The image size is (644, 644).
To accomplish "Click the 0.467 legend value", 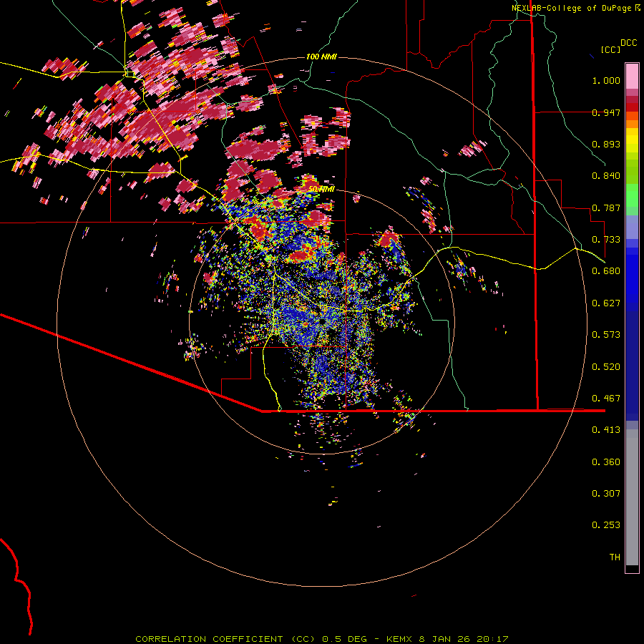I will pyautogui.click(x=606, y=399).
